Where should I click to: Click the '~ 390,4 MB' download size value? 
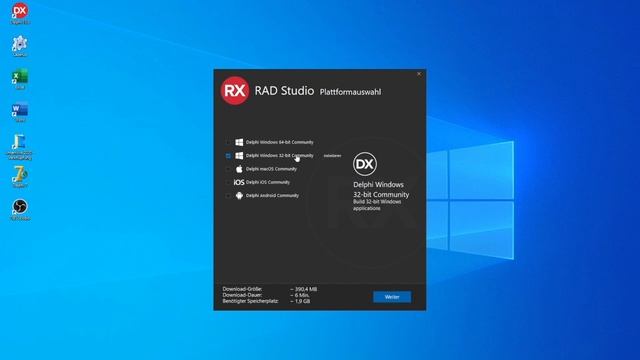coord(304,289)
